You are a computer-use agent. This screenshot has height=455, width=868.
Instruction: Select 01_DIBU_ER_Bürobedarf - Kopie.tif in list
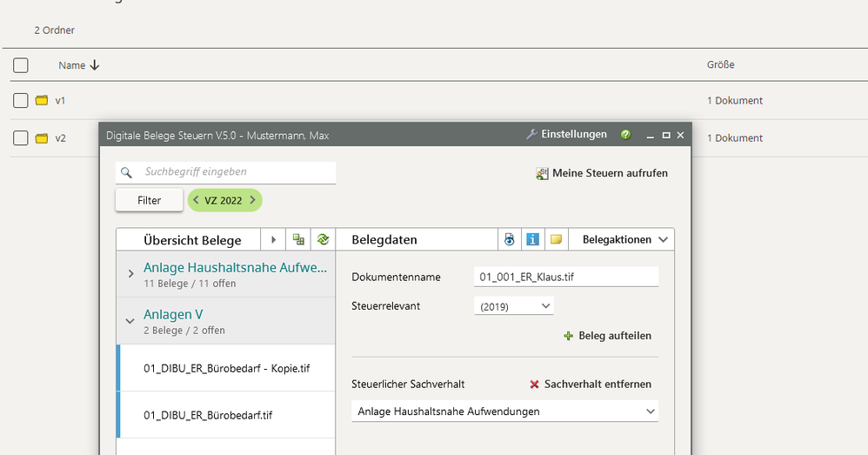point(226,368)
